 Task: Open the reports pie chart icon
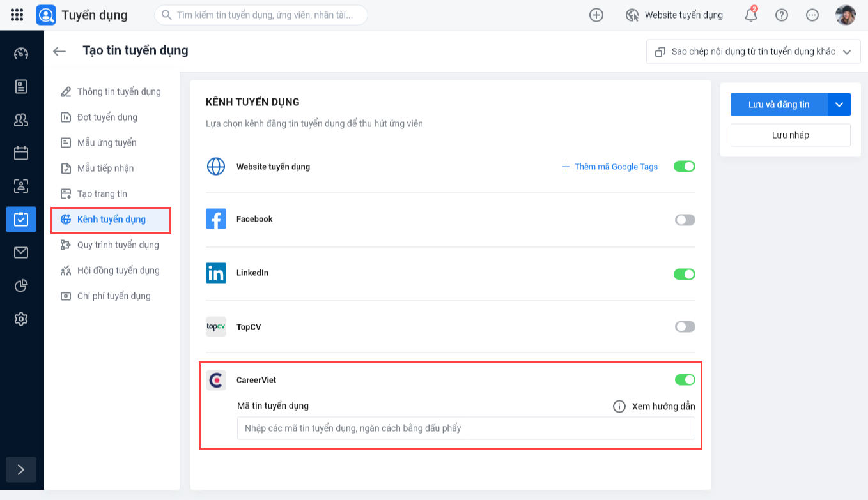pyautogui.click(x=21, y=285)
